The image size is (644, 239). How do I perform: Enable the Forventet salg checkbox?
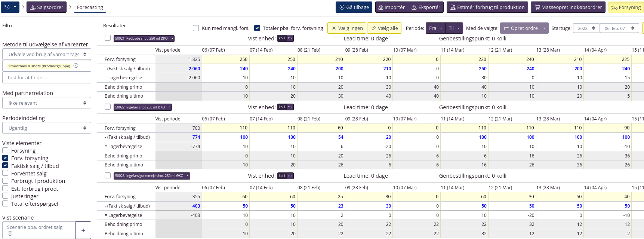tap(5, 173)
